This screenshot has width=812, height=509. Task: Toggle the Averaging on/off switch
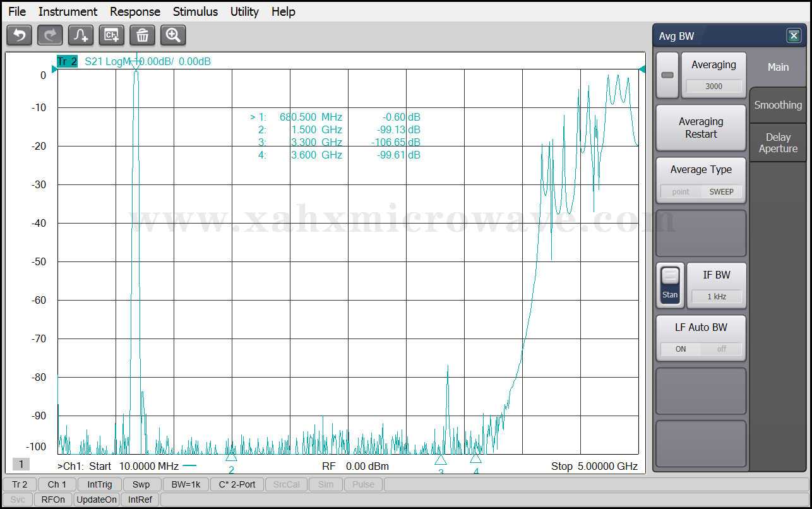(x=667, y=75)
